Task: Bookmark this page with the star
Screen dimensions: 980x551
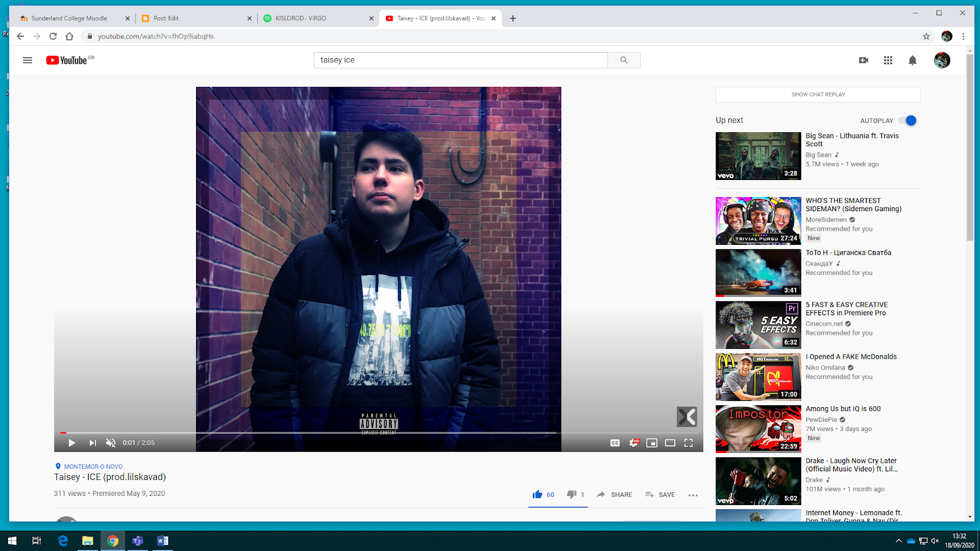Action: pos(926,36)
